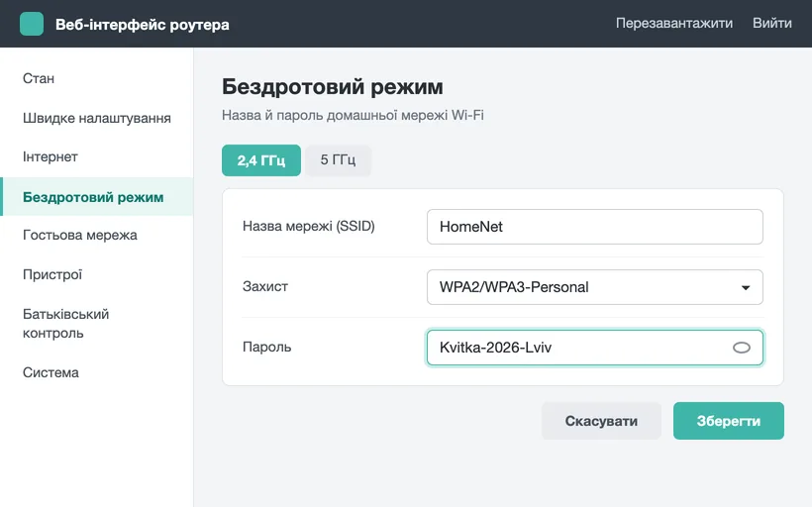
Task: Click the Зберегти button
Action: (x=728, y=421)
